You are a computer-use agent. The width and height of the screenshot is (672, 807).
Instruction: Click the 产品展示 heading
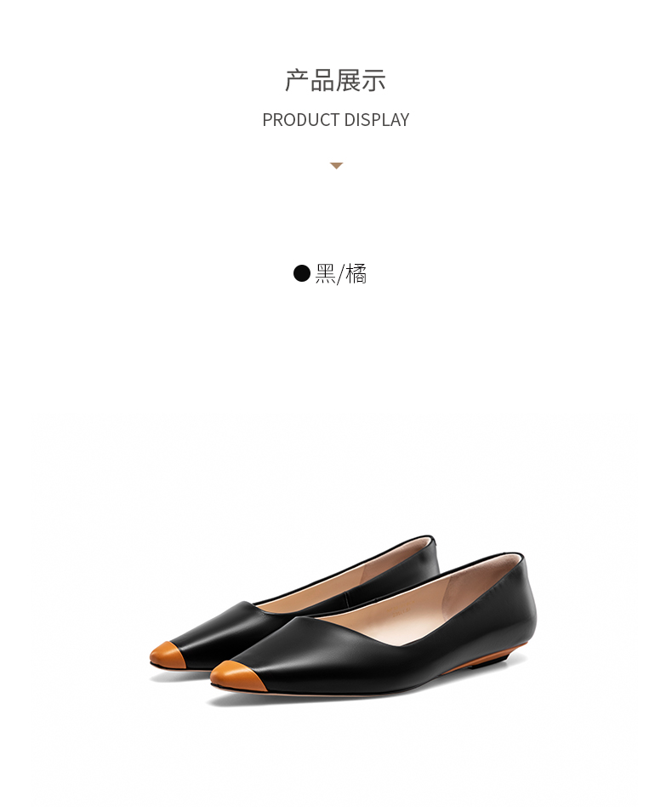tap(336, 80)
